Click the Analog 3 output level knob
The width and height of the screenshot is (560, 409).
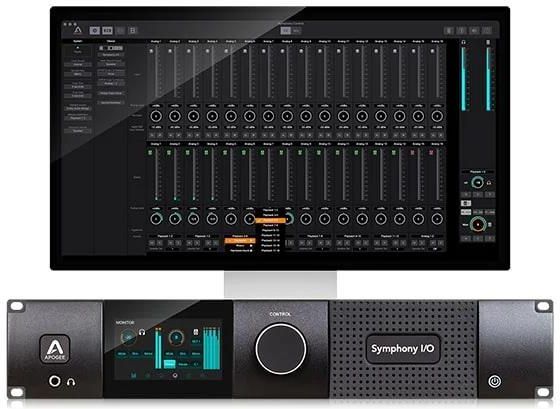click(x=194, y=219)
